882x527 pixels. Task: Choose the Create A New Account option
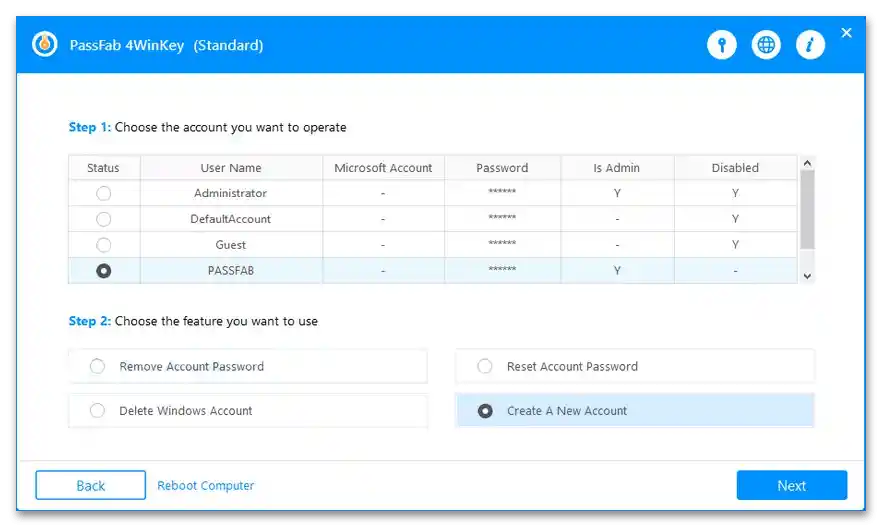[x=634, y=411]
